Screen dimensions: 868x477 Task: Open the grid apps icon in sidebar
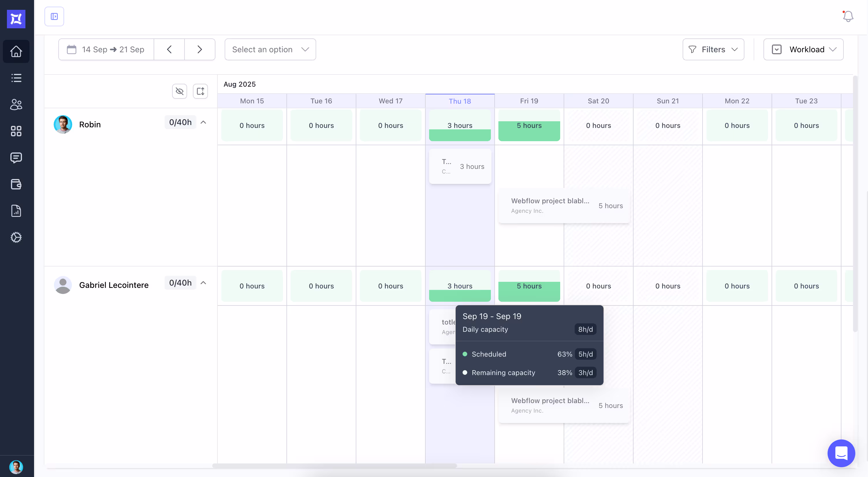[x=16, y=131]
